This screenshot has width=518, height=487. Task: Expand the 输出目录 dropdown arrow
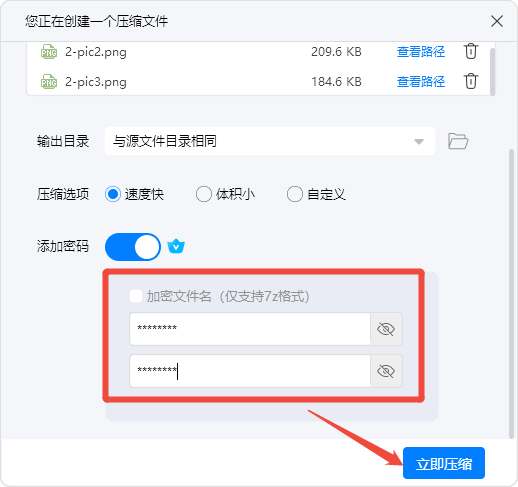419,142
